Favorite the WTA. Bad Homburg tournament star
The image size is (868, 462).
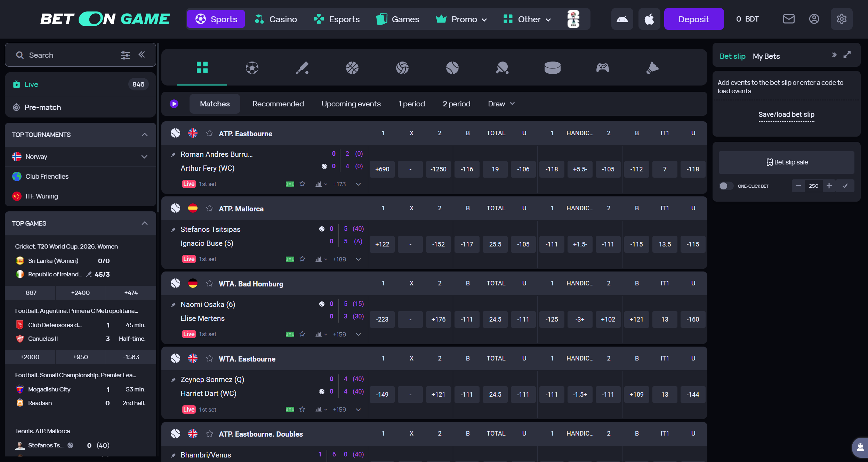pos(209,283)
